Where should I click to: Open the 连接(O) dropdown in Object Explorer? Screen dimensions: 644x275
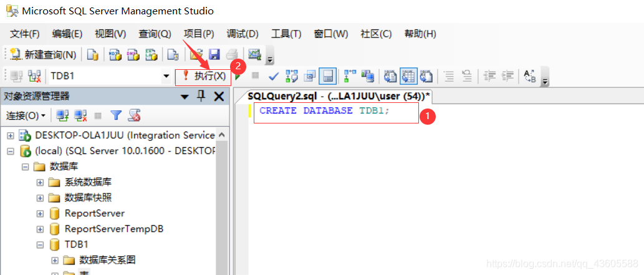pos(26,116)
